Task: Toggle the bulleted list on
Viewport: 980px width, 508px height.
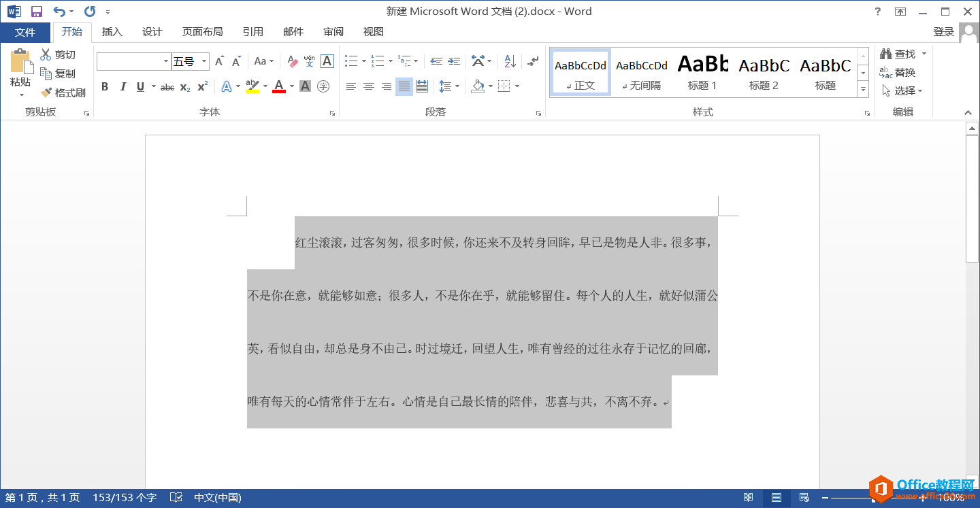Action: [x=350, y=61]
